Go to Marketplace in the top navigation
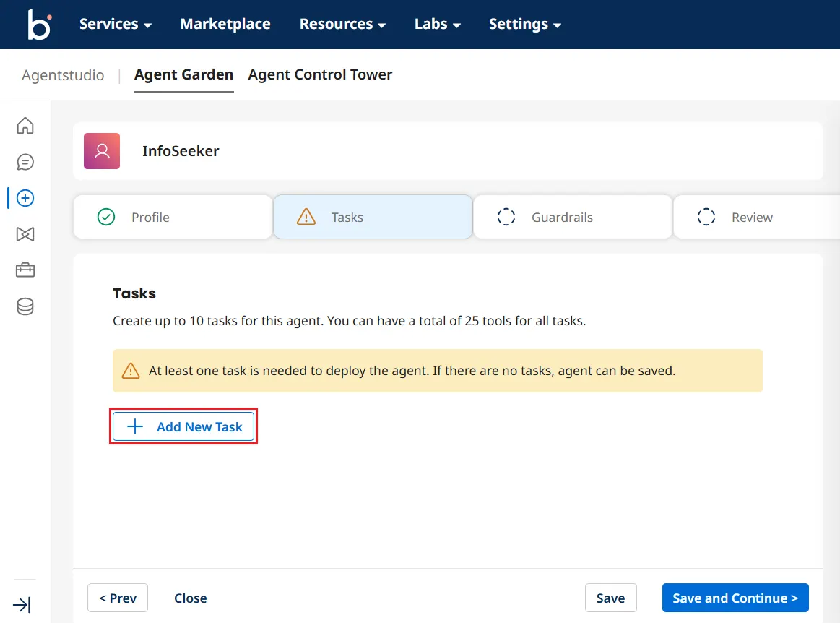 click(225, 24)
